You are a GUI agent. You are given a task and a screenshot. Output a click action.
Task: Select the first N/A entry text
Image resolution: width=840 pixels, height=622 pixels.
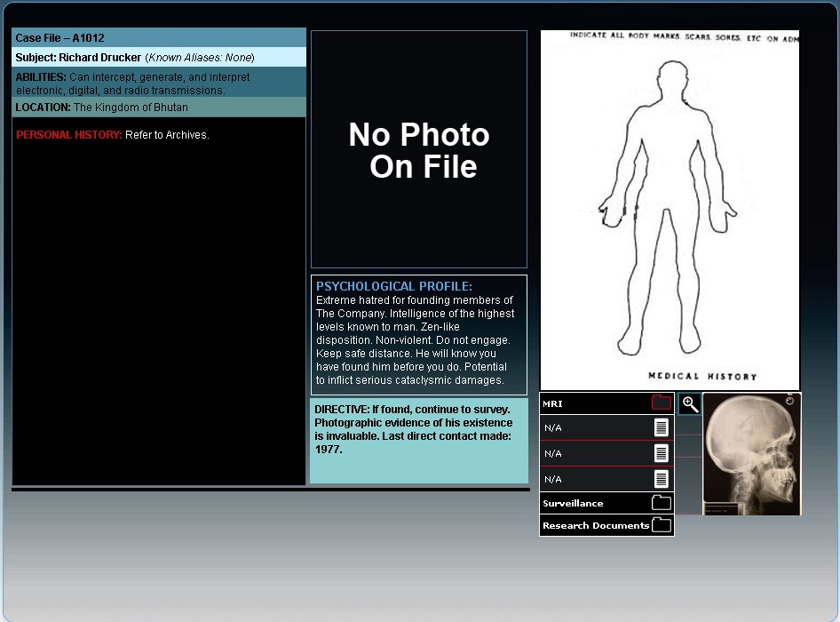tap(552, 428)
